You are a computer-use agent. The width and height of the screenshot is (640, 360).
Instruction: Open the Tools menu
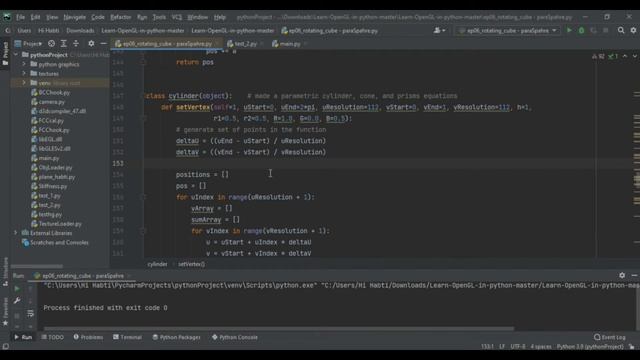[x=159, y=17]
